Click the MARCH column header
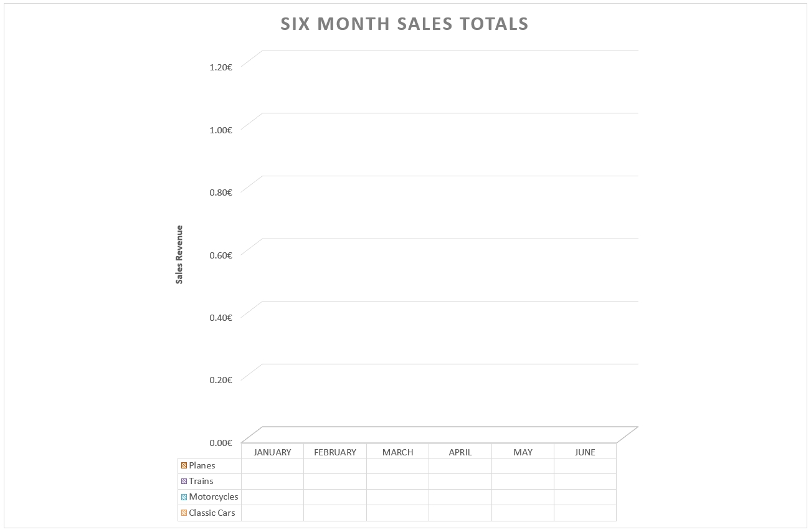 coord(397,452)
